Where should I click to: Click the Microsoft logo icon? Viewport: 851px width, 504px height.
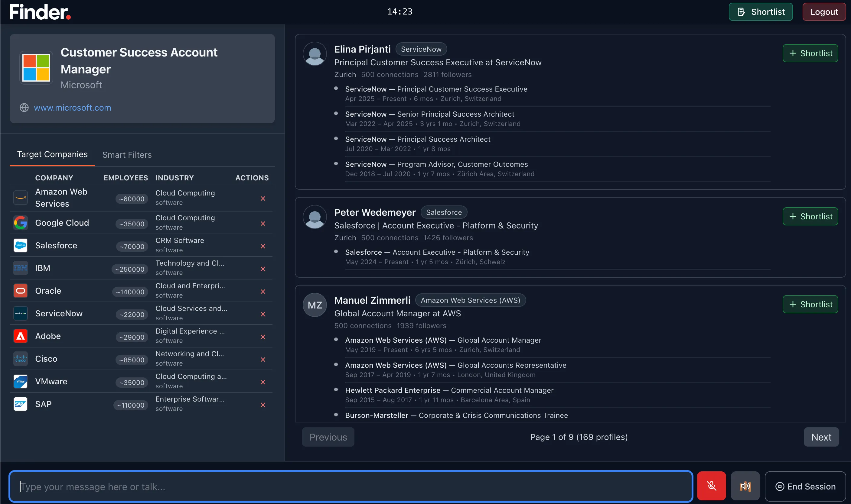pos(36,68)
